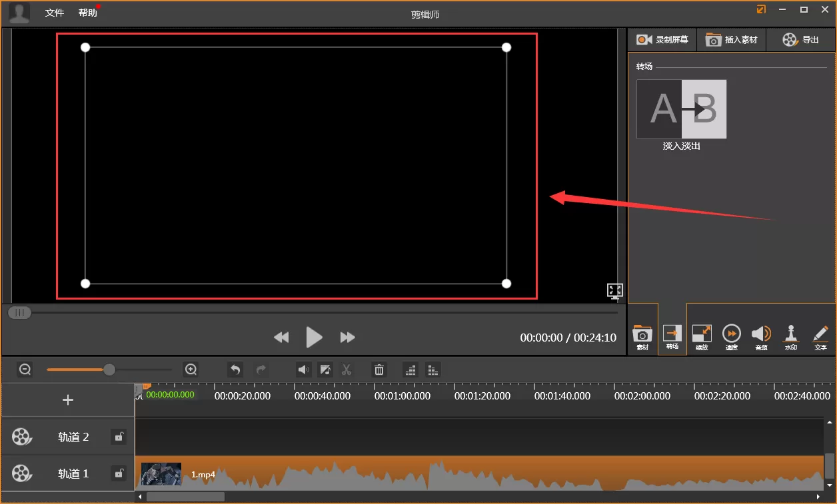Click the scissors cut icon
Screen dimensions: 837x504
[347, 370]
